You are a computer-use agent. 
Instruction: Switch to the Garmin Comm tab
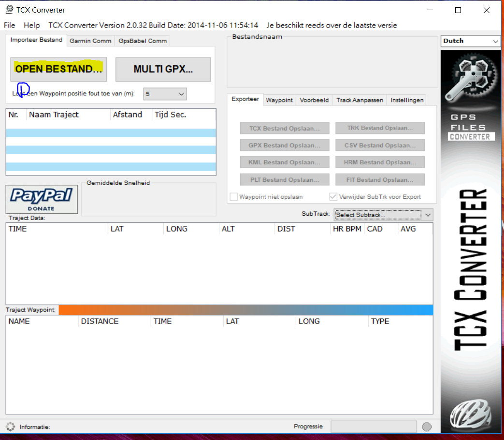pyautogui.click(x=90, y=41)
